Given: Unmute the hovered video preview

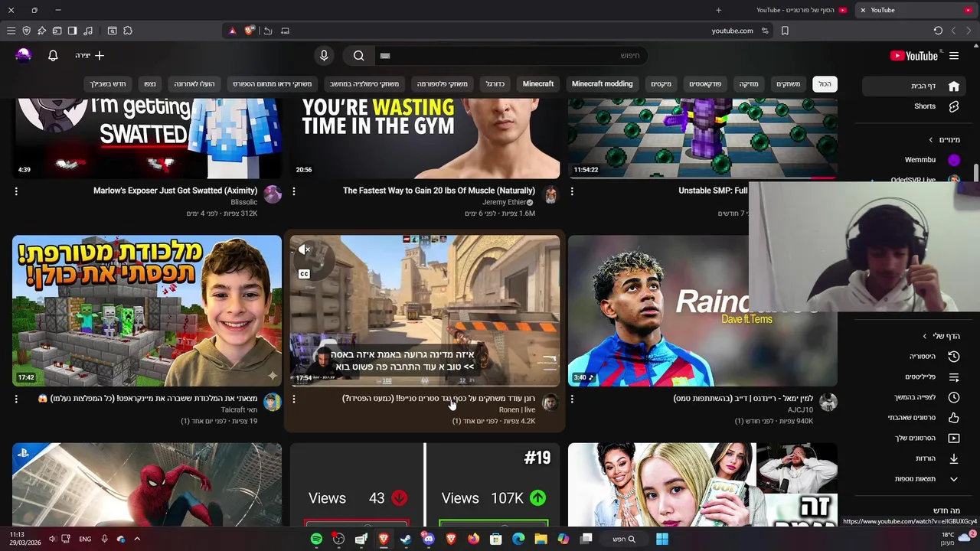Looking at the screenshot, I should [x=304, y=249].
